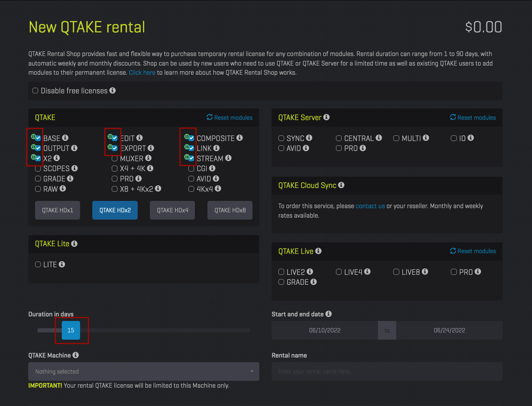
Task: Tick the CENTRAL server checkbox
Action: tap(339, 138)
